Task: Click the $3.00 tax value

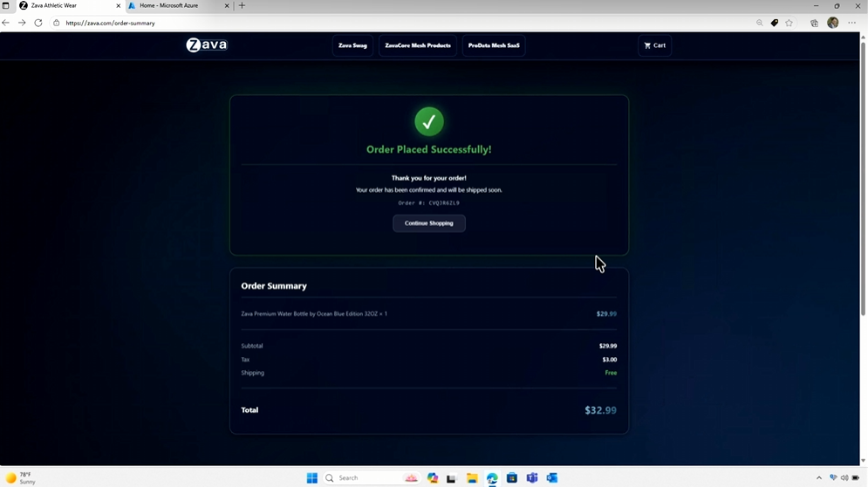Action: pyautogui.click(x=610, y=360)
